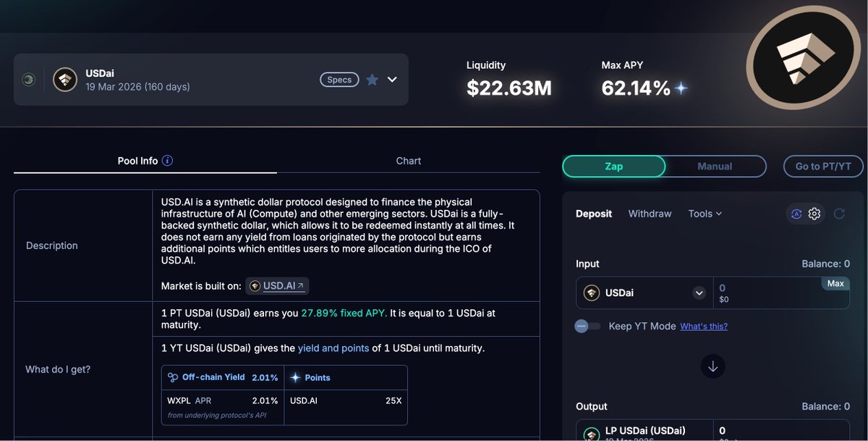Switch to the Chart tab
Image resolution: width=868 pixels, height=441 pixels.
408,161
